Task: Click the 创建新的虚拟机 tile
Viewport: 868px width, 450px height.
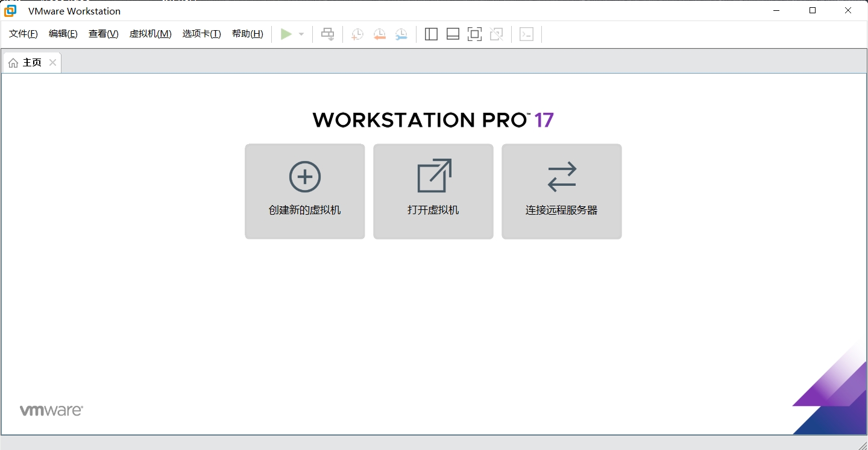Action: [x=305, y=191]
